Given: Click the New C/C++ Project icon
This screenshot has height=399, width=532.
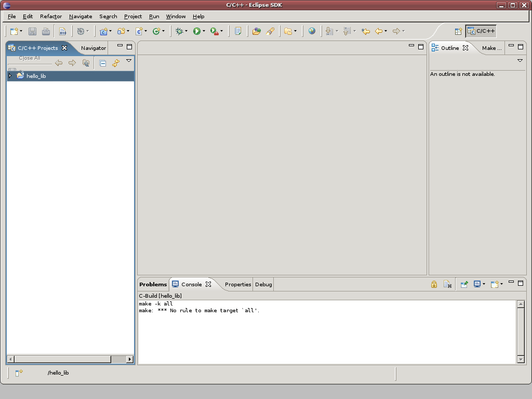Looking at the screenshot, I should (x=103, y=31).
